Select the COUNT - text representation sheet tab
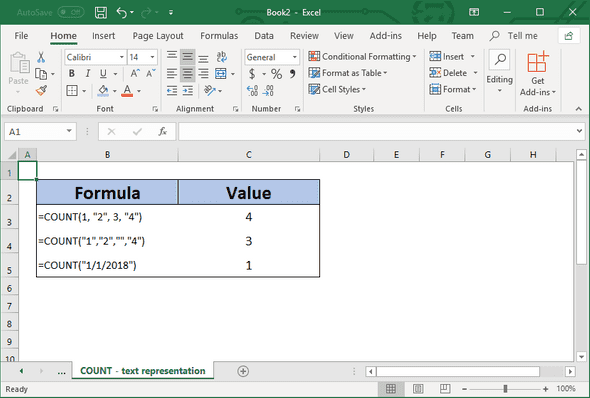590x398 pixels. click(x=143, y=371)
